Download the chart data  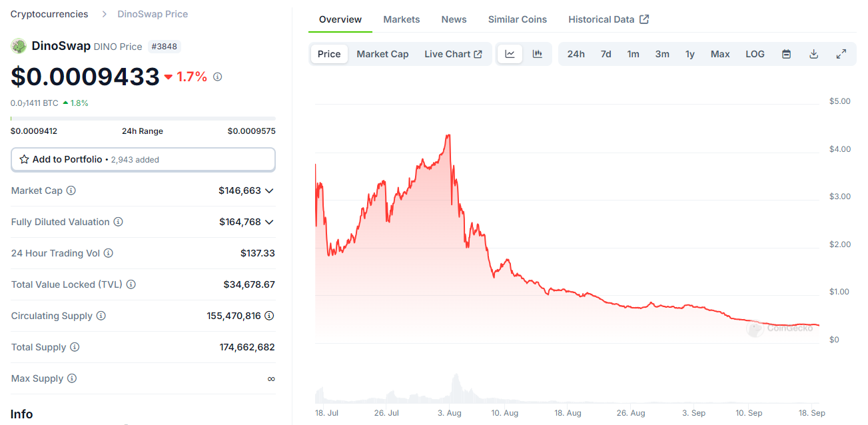tap(813, 54)
